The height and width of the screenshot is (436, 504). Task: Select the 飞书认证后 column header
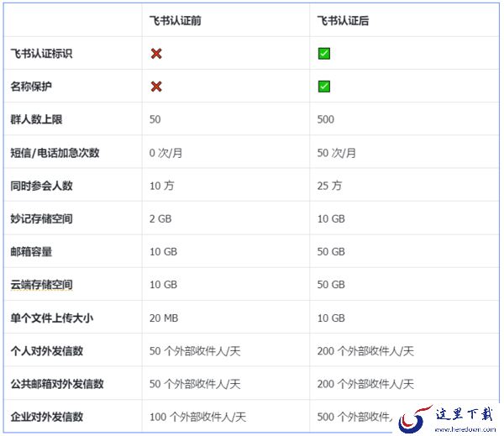coord(343,20)
